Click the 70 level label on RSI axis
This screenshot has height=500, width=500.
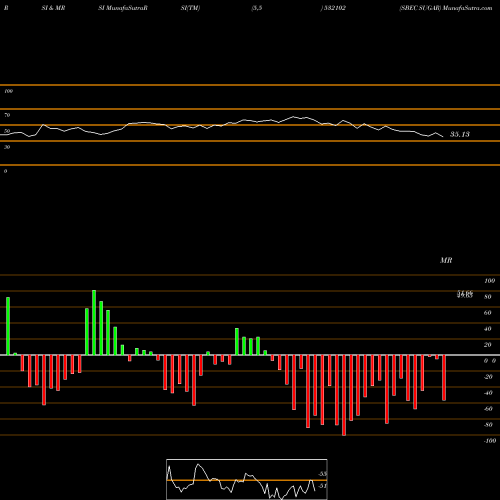tap(7, 115)
